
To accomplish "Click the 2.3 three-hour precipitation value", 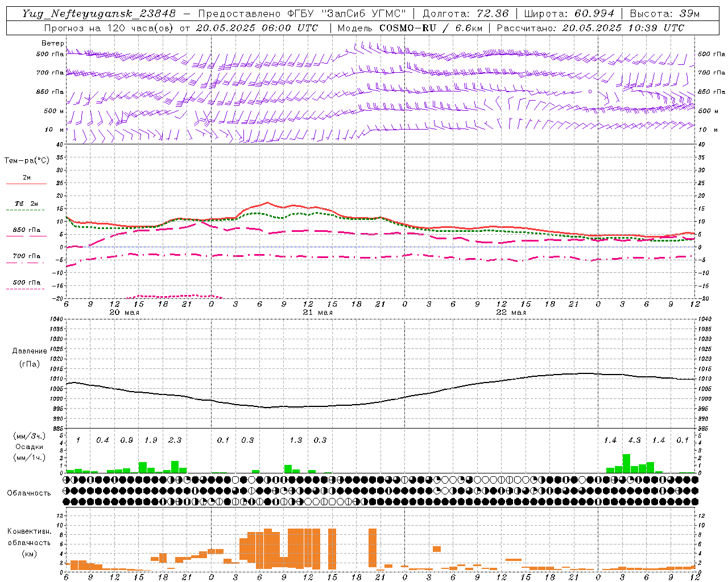I will pos(175,440).
